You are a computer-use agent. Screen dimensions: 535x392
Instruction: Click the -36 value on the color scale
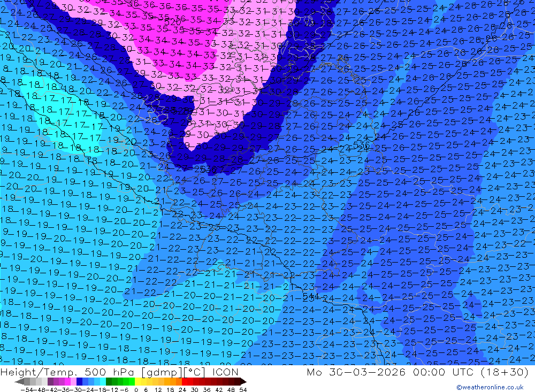(x=64, y=390)
